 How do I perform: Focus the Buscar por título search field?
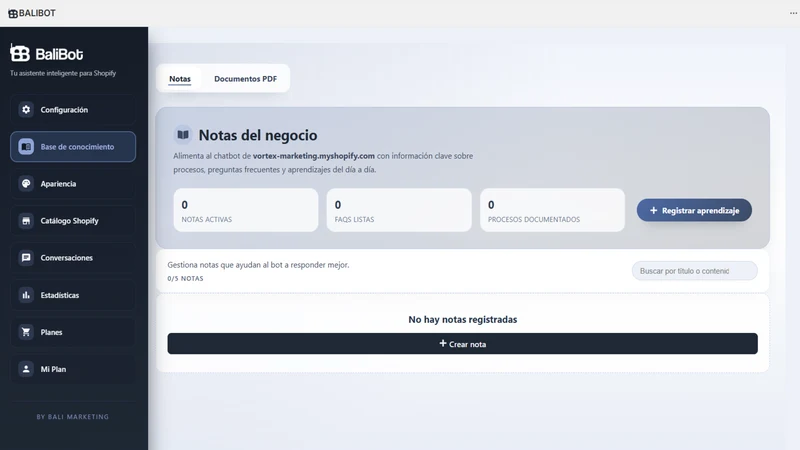(x=694, y=271)
